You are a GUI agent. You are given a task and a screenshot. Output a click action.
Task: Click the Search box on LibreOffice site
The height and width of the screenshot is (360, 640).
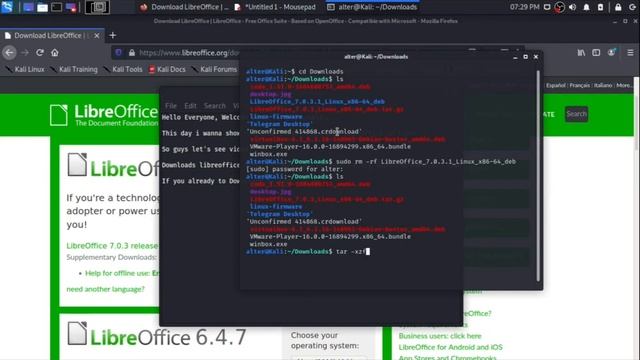576,114
